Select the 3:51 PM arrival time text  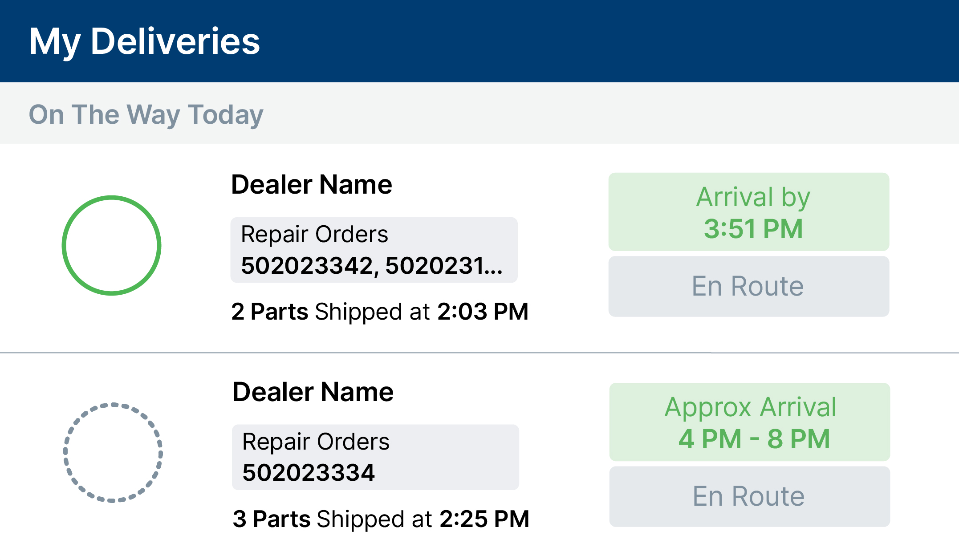point(753,229)
